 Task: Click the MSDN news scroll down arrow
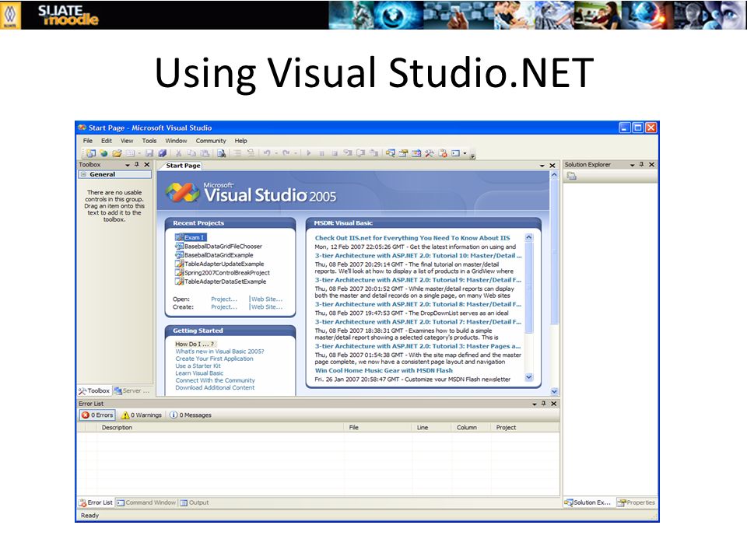click(529, 377)
